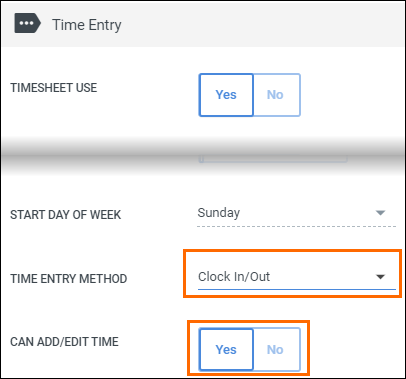Expand the Start Day of Week arrow
This screenshot has height=379, width=406.
(380, 213)
